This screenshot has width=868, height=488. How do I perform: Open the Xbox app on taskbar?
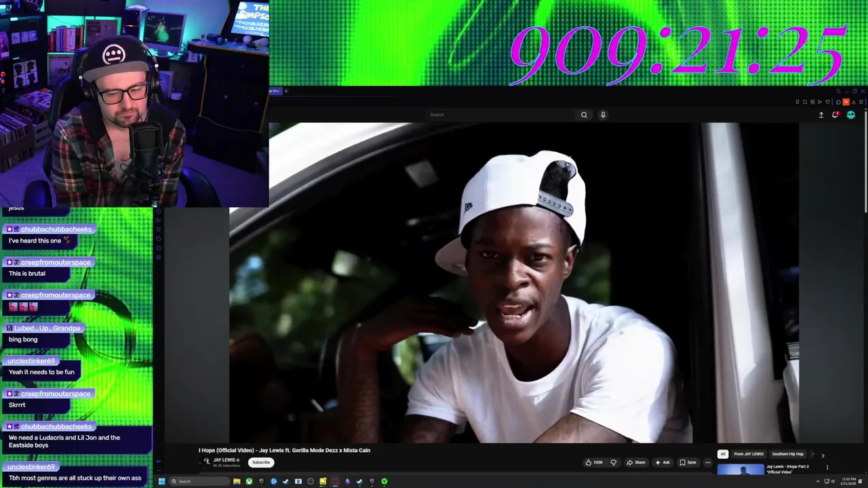coord(249,481)
